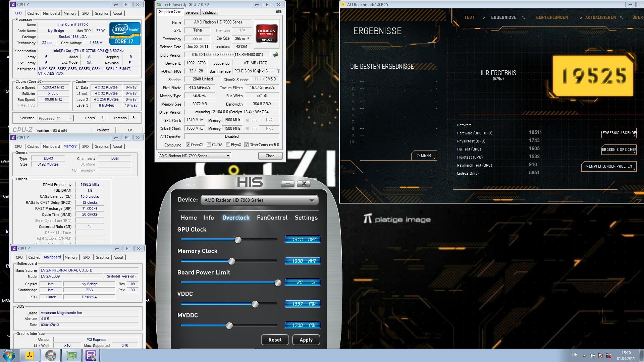Click Apply in the HIS overclock panel
The height and width of the screenshot is (362, 644).
(306, 340)
